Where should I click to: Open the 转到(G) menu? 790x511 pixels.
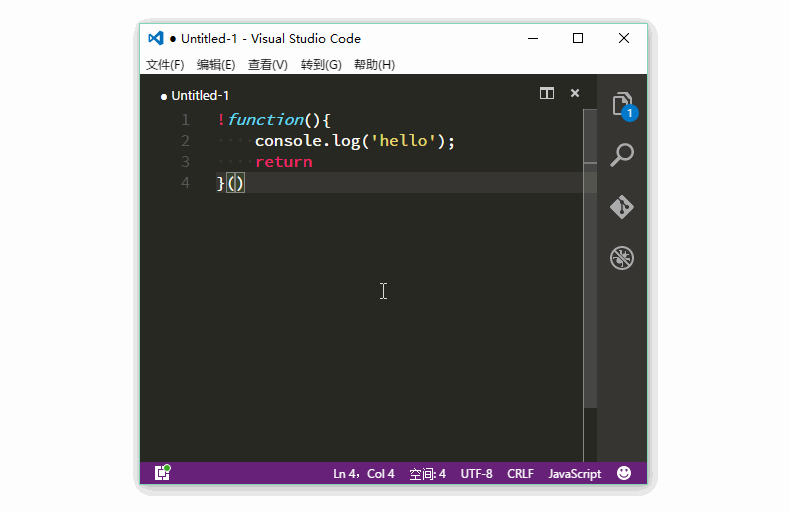(x=321, y=65)
